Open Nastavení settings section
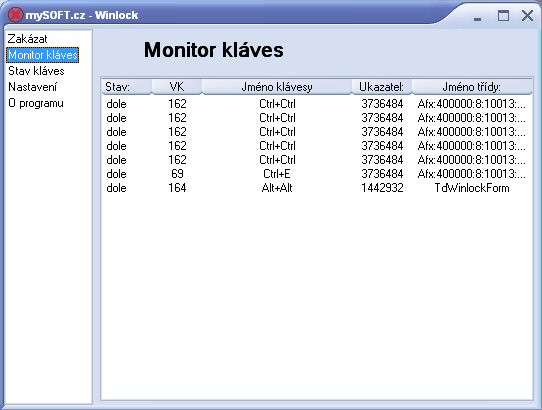 (x=32, y=87)
